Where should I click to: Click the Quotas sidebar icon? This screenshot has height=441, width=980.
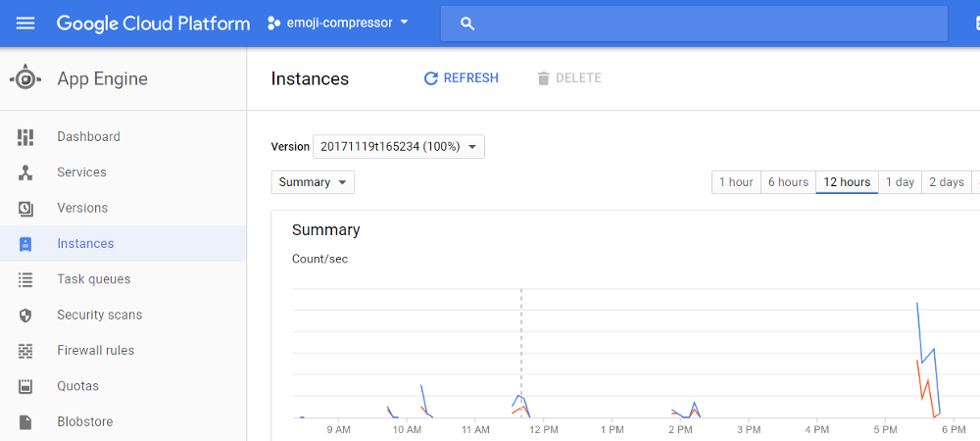(25, 386)
